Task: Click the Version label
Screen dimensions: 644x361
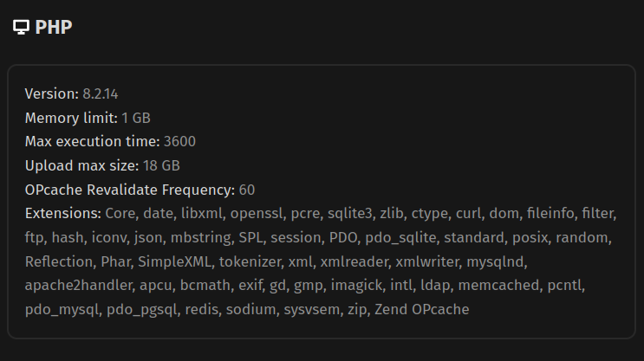Action: [x=52, y=94]
